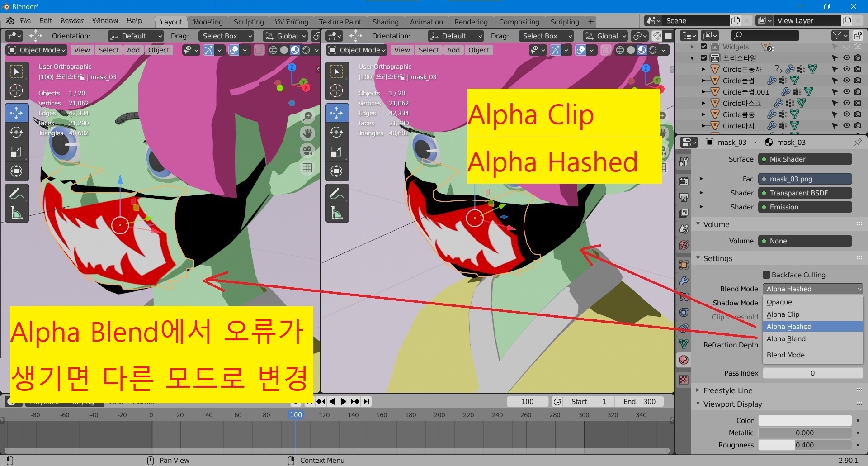The height and width of the screenshot is (466, 868).
Task: Click the zoom magnifier gizmo in left viewport
Action: coord(308,116)
